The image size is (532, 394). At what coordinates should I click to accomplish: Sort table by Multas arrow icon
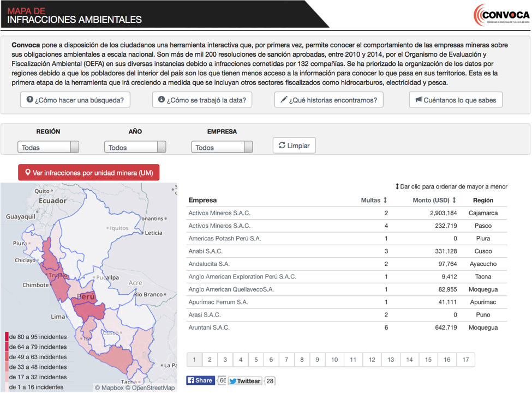point(385,201)
